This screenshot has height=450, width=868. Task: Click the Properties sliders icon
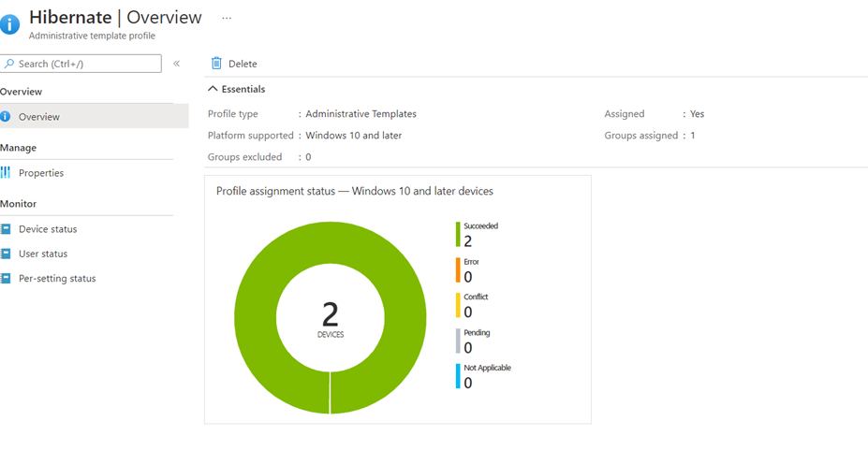(6, 173)
